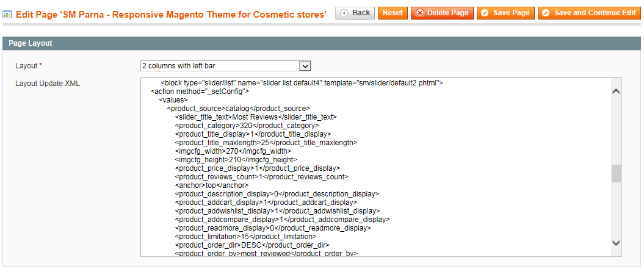644x269 pixels.
Task: Click the Save Page button
Action: point(505,13)
